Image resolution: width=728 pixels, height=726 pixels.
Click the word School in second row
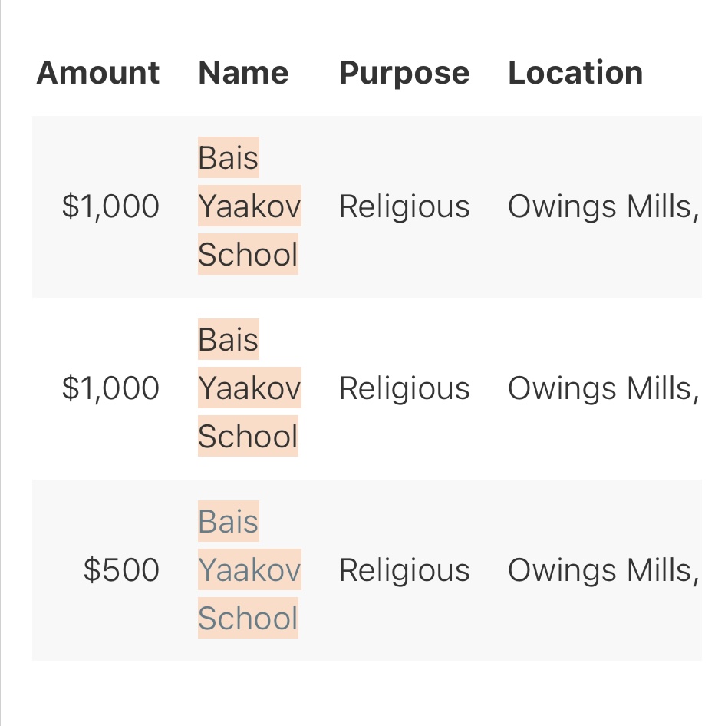[248, 436]
